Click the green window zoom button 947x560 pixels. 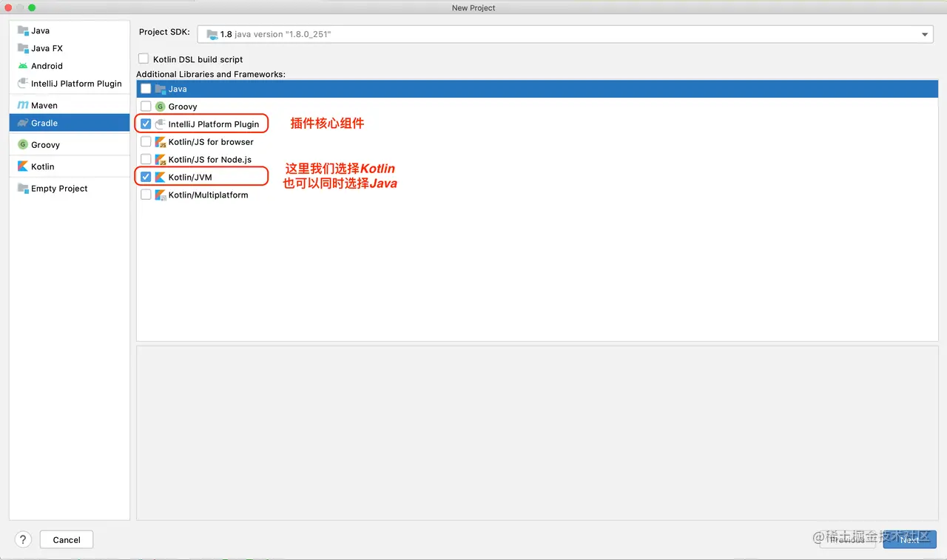click(x=32, y=7)
